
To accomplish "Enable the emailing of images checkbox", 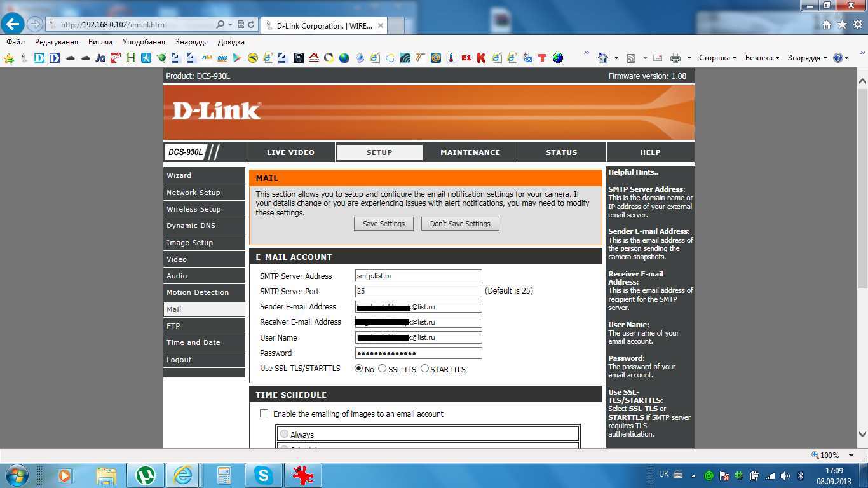I will [x=264, y=414].
